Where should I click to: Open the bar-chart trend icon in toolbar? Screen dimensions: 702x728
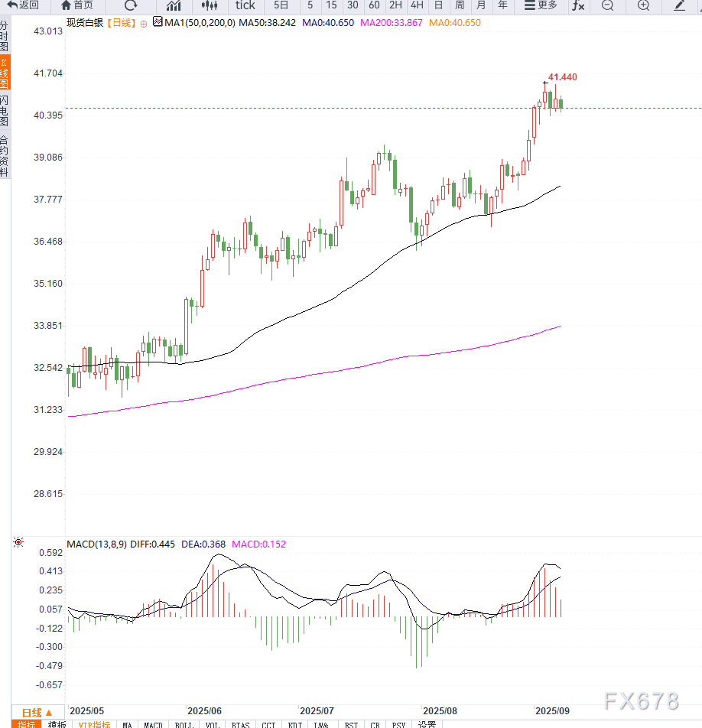[174, 5]
